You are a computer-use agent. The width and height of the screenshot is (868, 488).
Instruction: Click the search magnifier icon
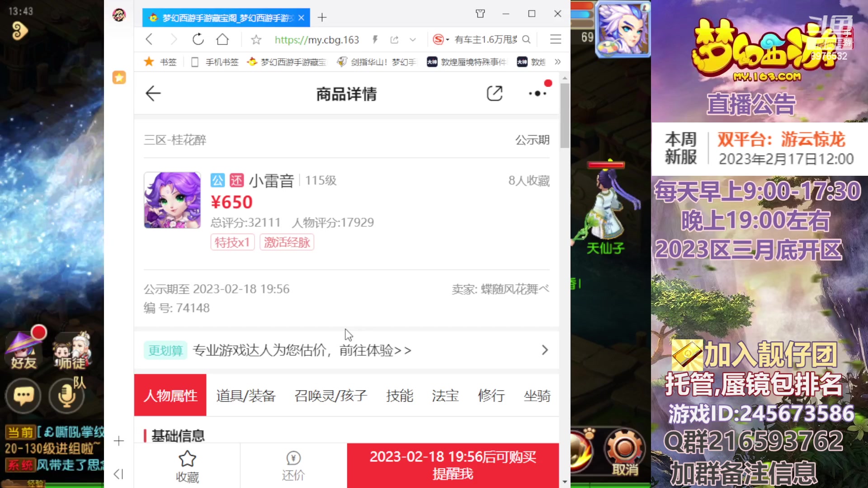[526, 40]
